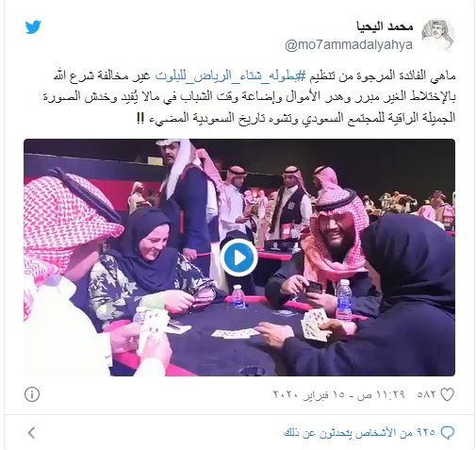Click the footer bar of the tweet card
476x450 pixels.
pyautogui.click(x=239, y=433)
